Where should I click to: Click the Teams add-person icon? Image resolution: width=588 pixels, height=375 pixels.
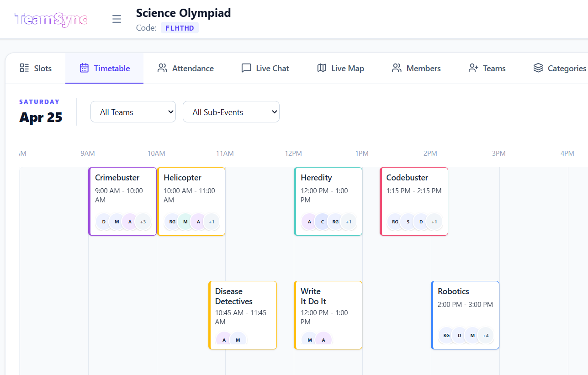coord(473,68)
